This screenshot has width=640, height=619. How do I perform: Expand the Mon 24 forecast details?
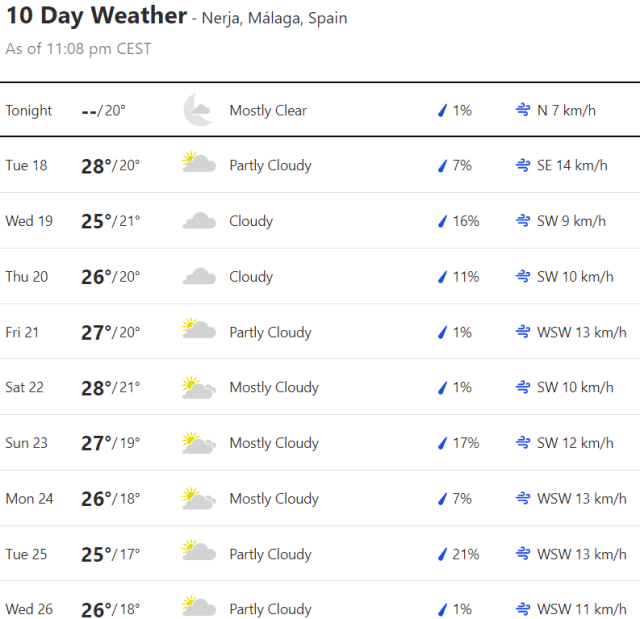[320, 498]
